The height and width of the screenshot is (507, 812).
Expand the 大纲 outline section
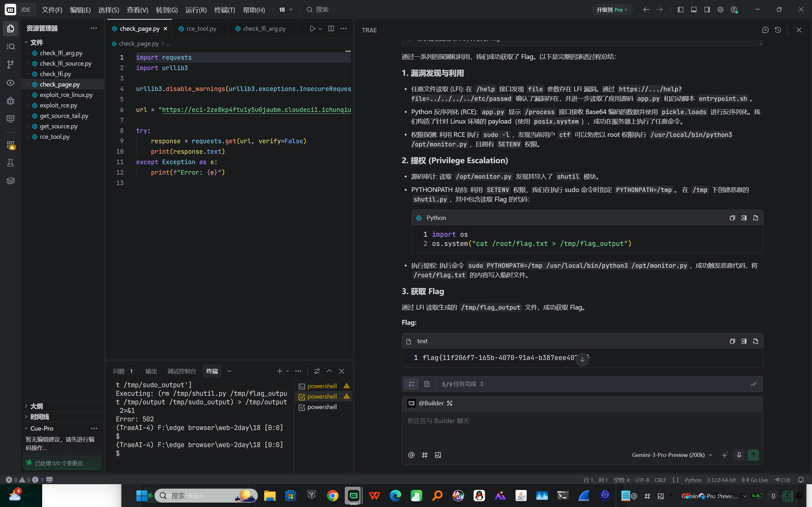pos(36,406)
